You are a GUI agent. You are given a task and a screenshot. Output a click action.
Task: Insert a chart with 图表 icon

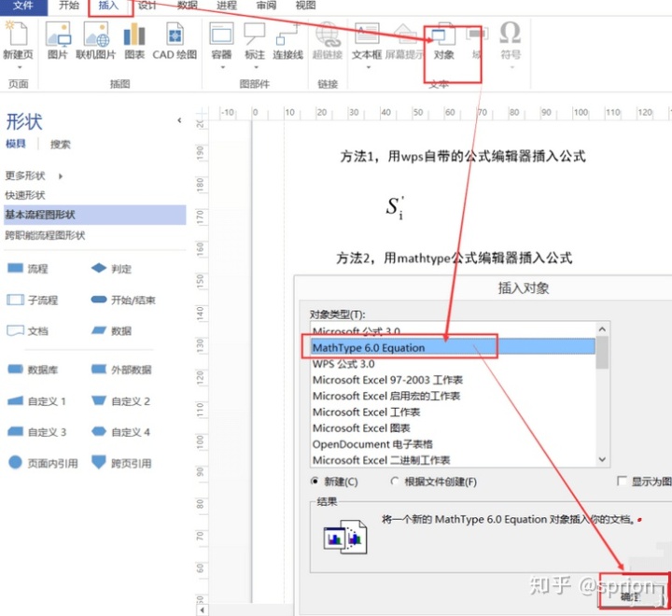[134, 35]
